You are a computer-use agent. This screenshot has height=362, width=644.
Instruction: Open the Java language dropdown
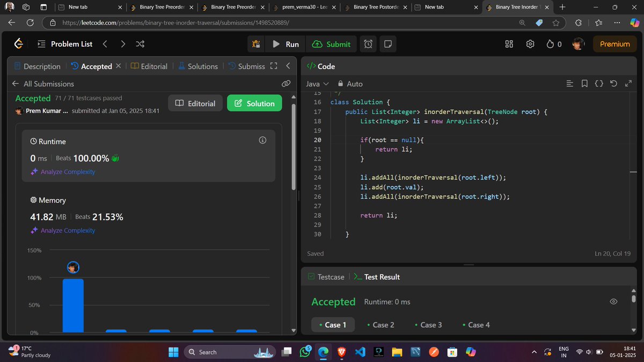317,84
